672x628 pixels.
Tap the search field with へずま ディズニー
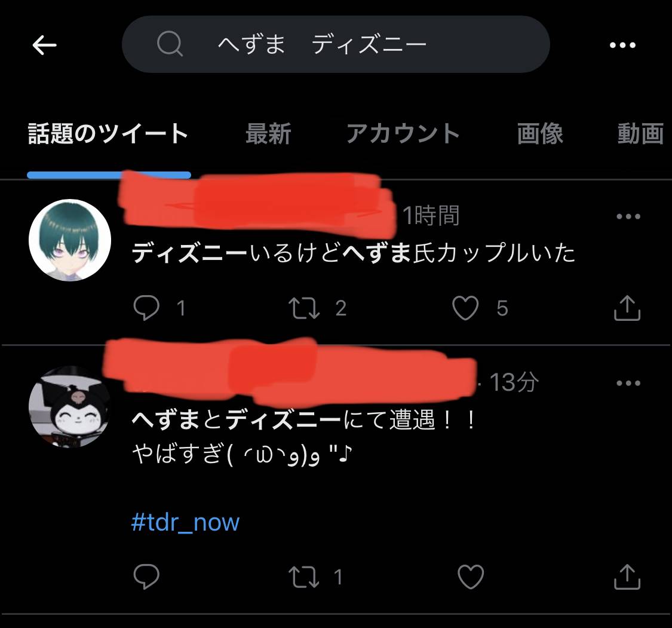(336, 44)
